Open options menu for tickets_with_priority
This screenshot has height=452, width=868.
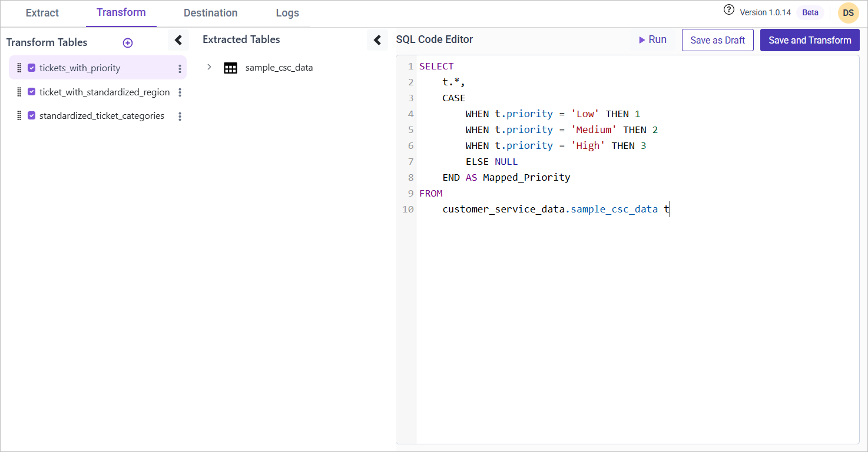[x=180, y=69]
